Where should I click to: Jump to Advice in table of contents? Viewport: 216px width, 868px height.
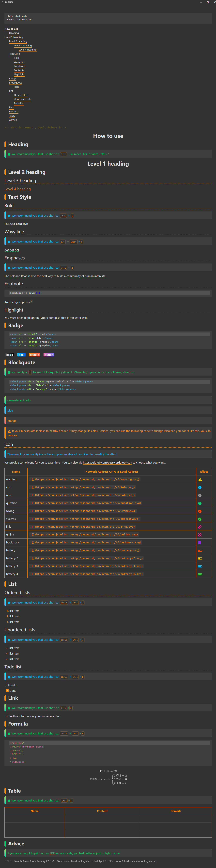pyautogui.click(x=13, y=120)
